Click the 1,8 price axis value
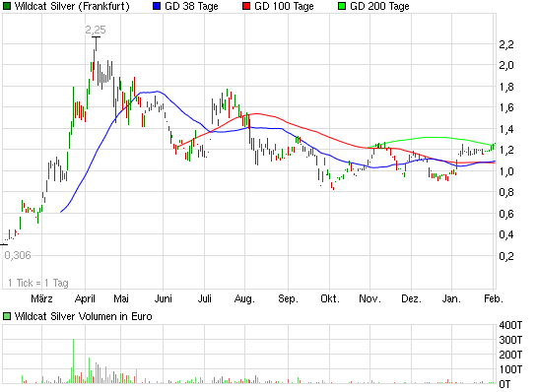Image resolution: width=537 pixels, height=392 pixels. click(x=506, y=87)
